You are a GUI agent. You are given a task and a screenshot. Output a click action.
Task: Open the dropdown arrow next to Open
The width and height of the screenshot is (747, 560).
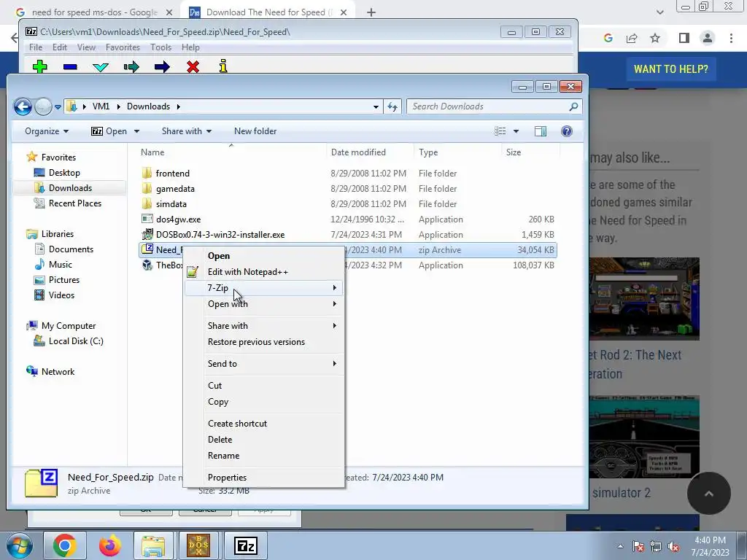point(136,131)
